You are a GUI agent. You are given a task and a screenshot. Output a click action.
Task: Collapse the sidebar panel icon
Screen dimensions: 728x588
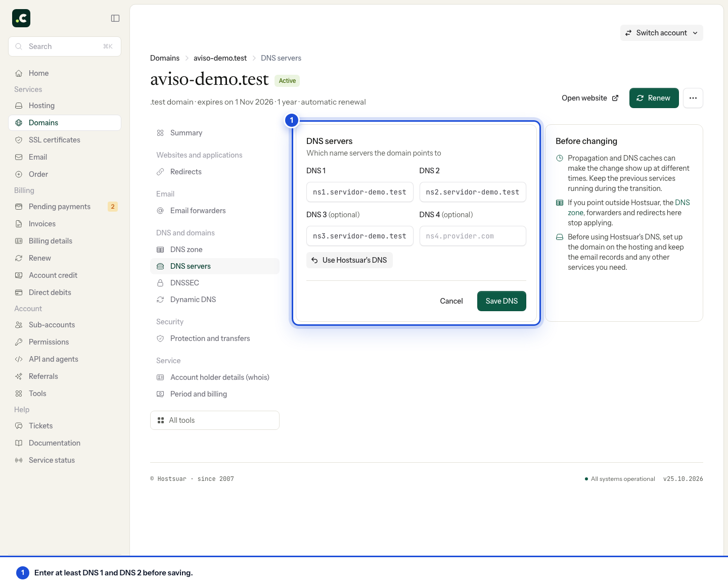click(x=115, y=18)
